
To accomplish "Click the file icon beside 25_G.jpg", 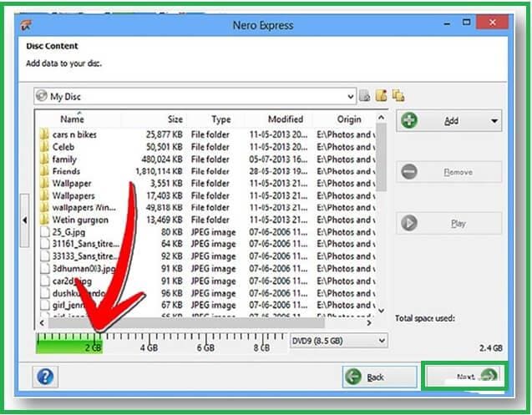I will [x=45, y=232].
